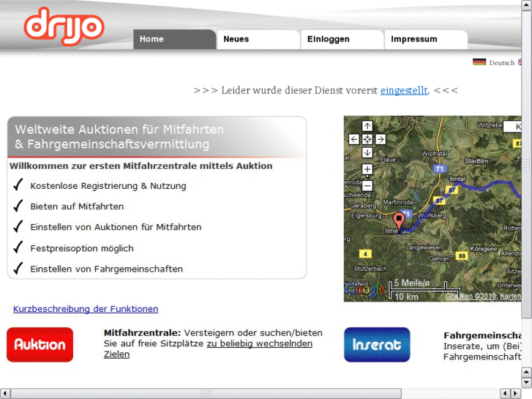Open the Impressum tab
The height and width of the screenshot is (399, 532).
click(425, 40)
